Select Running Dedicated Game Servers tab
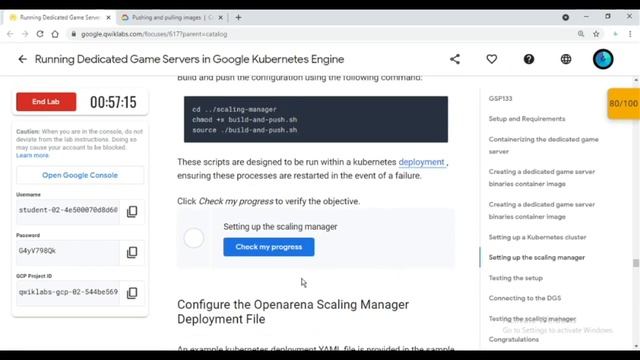This screenshot has width=640, height=360. [x=60, y=18]
